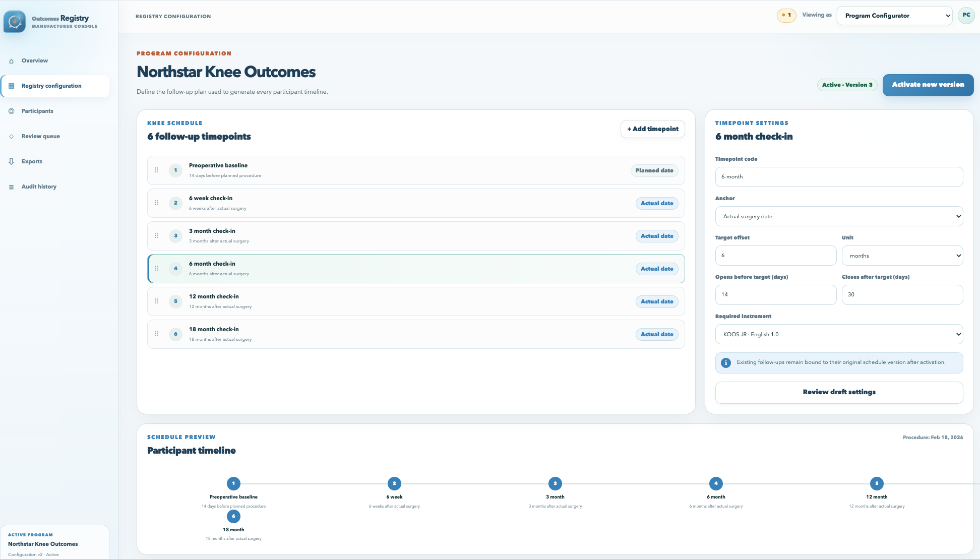Click the info icon in the activation notice
This screenshot has width=980, height=559.
tap(726, 363)
